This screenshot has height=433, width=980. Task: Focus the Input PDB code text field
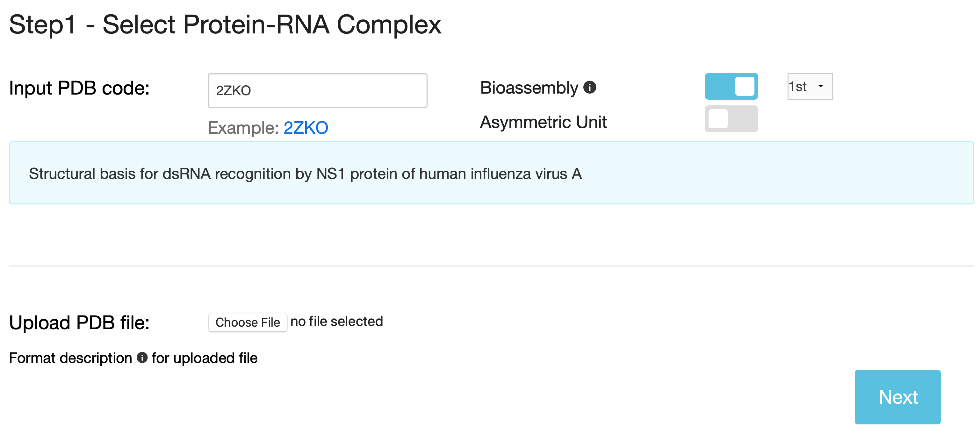tap(317, 90)
